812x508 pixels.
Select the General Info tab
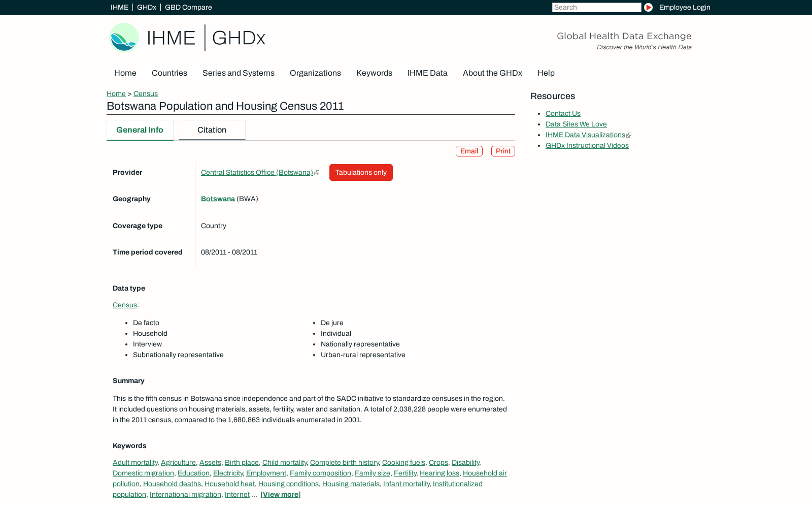tap(140, 130)
